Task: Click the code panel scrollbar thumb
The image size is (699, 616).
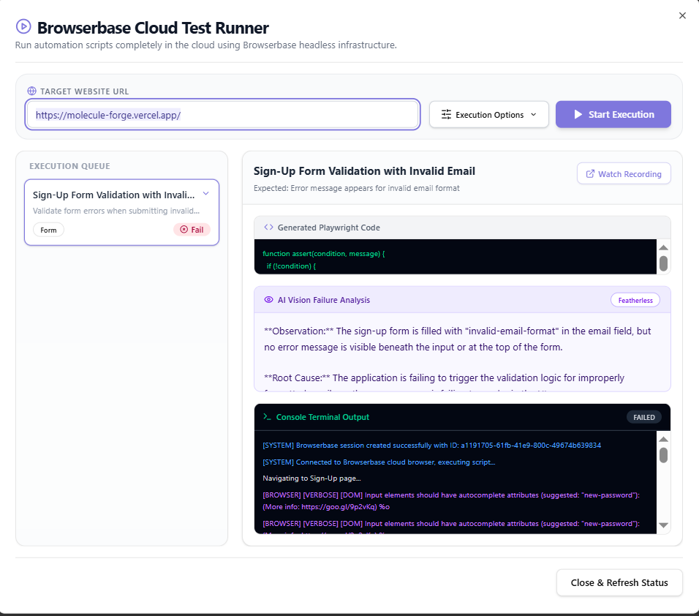Action: [x=663, y=263]
